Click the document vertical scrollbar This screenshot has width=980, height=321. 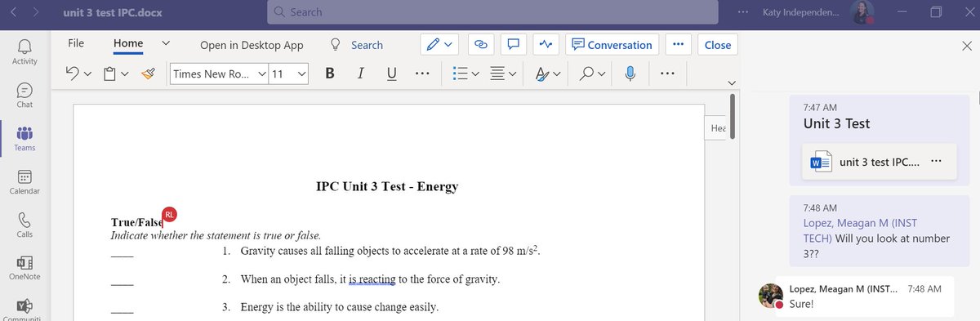pos(733,116)
